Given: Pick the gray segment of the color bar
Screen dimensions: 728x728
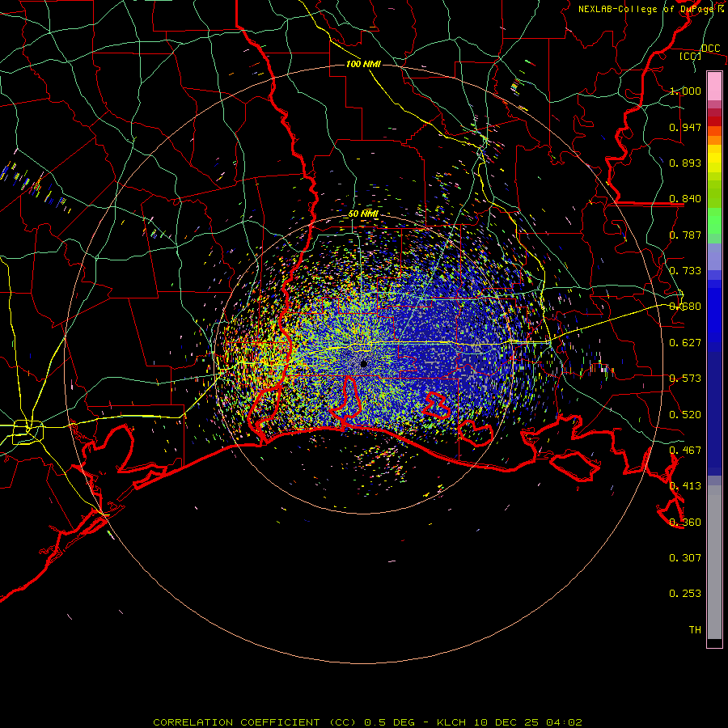Looking at the screenshot, I should (x=714, y=562).
